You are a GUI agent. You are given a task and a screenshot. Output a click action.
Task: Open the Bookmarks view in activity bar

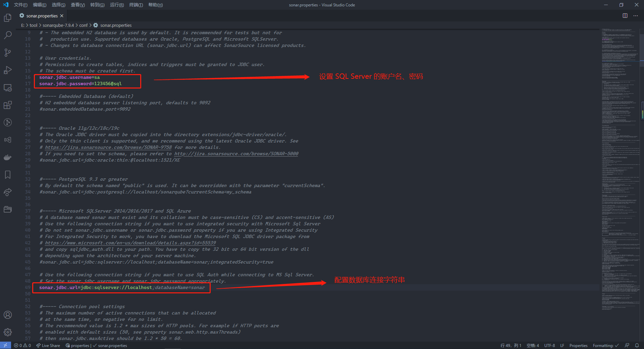tap(8, 175)
